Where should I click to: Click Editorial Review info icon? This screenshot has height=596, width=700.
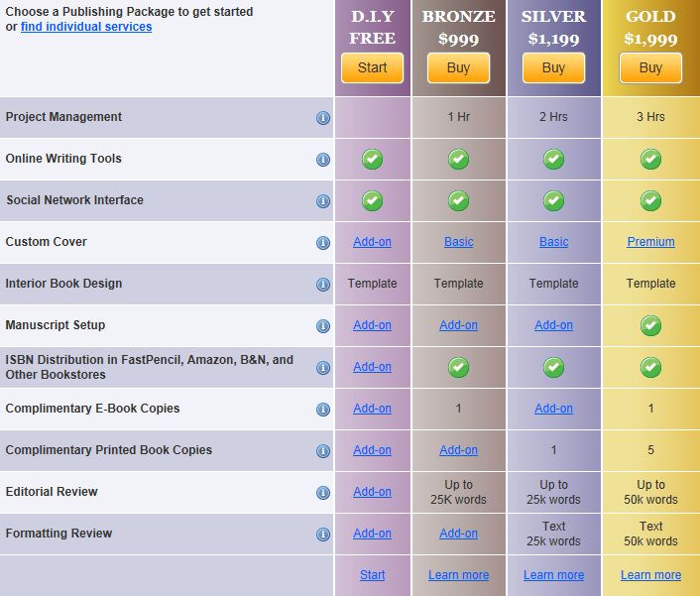323,493
